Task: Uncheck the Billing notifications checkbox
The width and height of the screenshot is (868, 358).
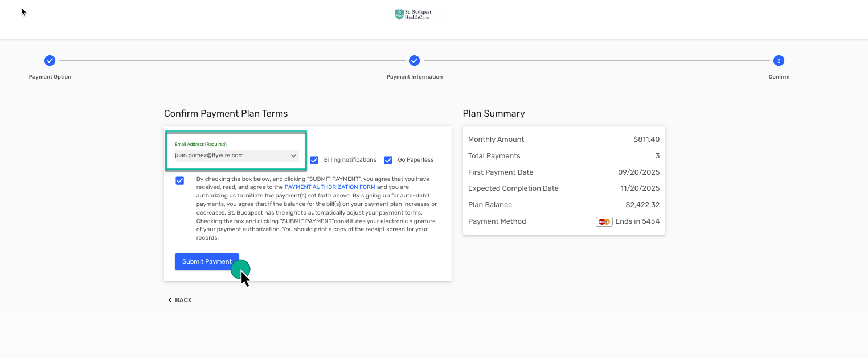Action: (314, 160)
